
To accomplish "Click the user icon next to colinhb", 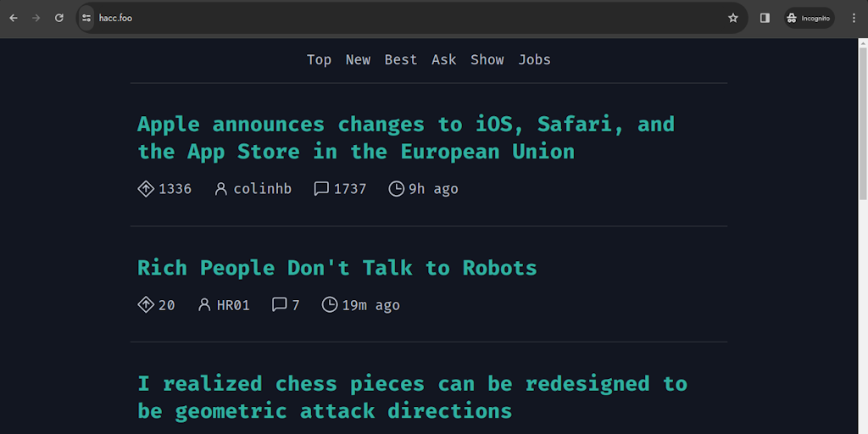I will [x=221, y=189].
